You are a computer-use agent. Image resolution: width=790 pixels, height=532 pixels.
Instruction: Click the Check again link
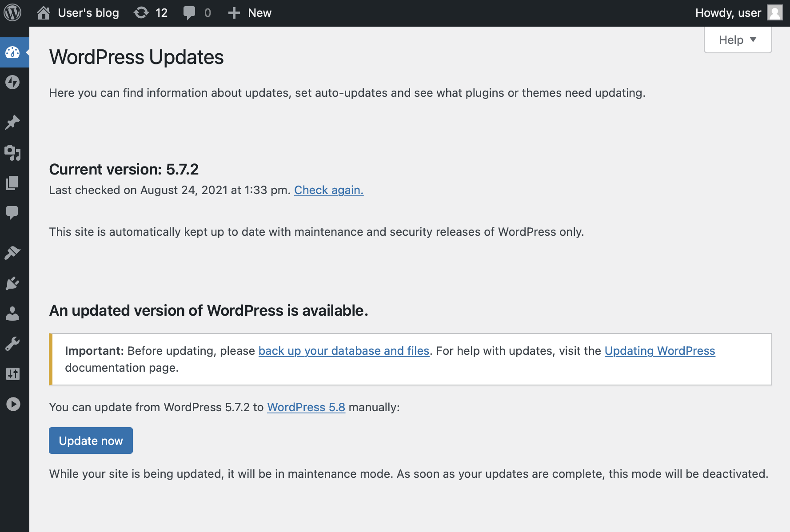pyautogui.click(x=328, y=190)
